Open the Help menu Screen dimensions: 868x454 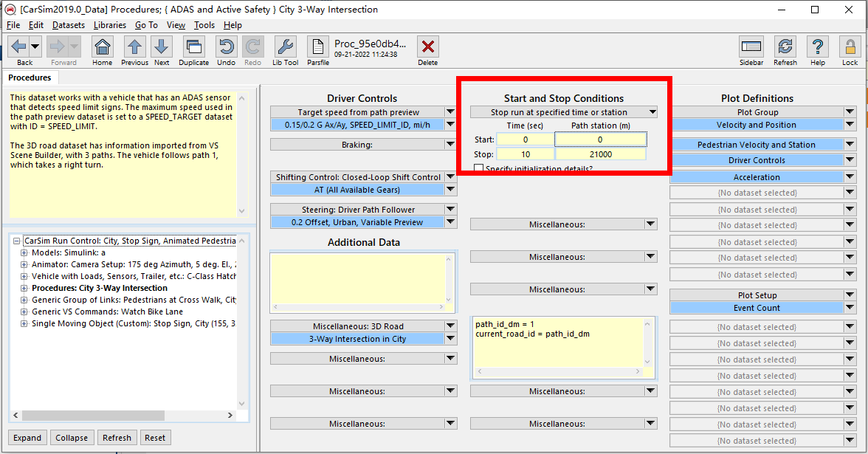[232, 25]
